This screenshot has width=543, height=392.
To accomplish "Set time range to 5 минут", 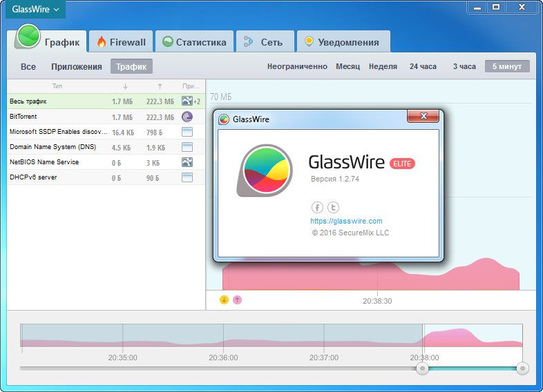I will pyautogui.click(x=507, y=66).
